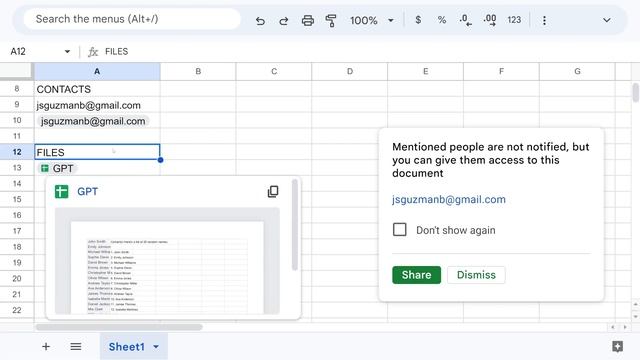Click the preview card scrollbar
The height and width of the screenshot is (360, 640).
coord(295,224)
